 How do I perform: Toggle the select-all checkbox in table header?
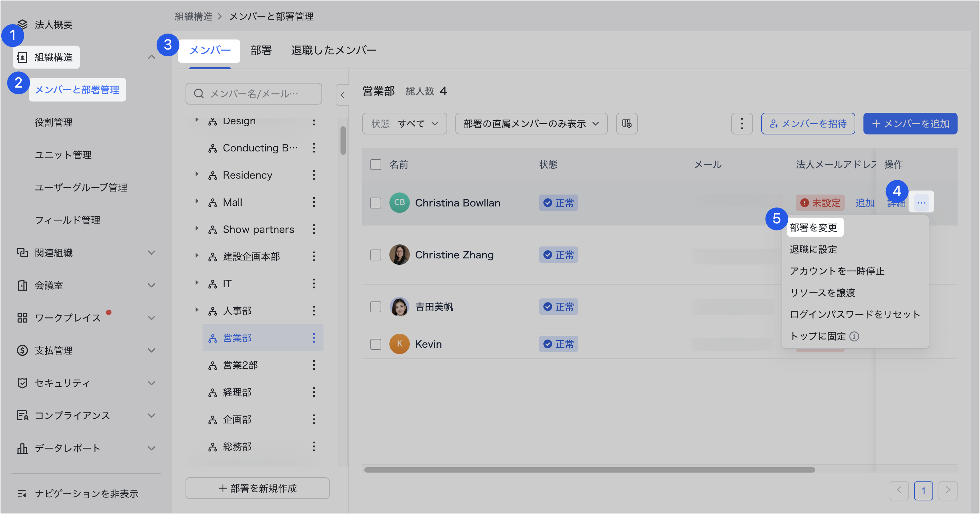click(376, 165)
